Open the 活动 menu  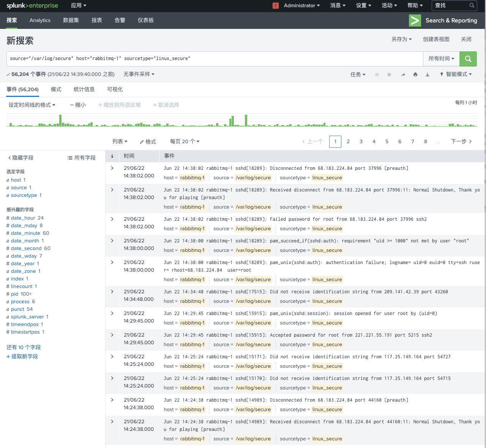[x=390, y=5]
